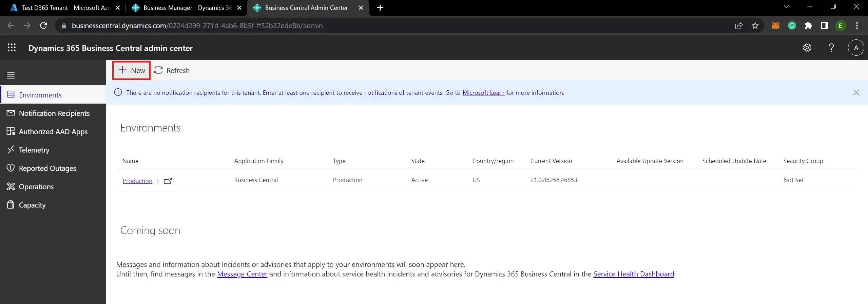Refresh the environments list
This screenshot has width=868, height=304.
pyautogui.click(x=172, y=70)
